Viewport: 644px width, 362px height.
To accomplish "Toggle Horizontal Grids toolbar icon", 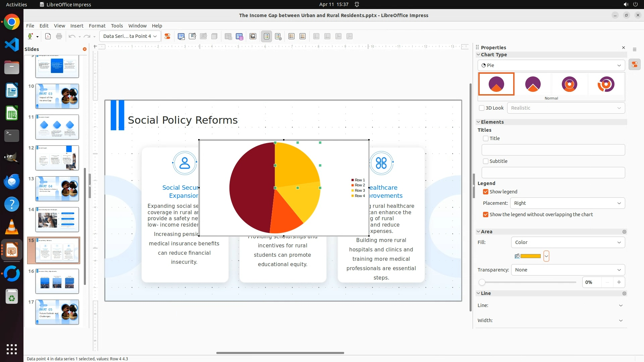I will [291, 36].
